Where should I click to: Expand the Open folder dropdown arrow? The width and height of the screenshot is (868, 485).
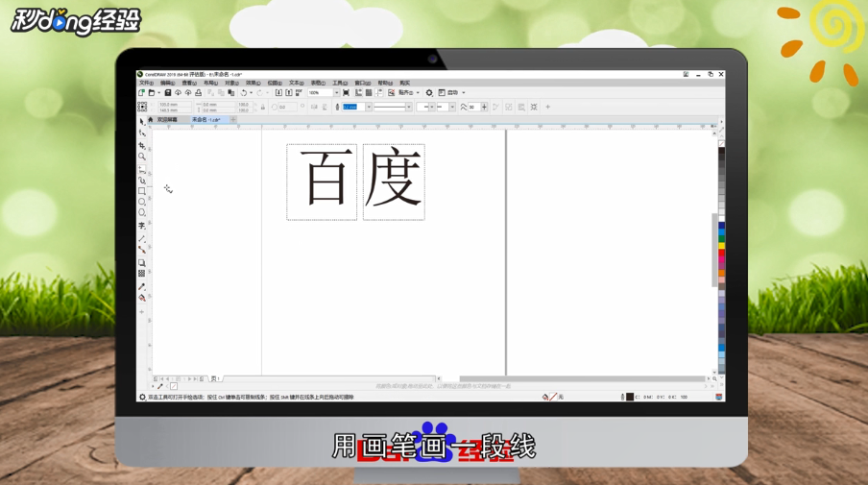pos(158,92)
